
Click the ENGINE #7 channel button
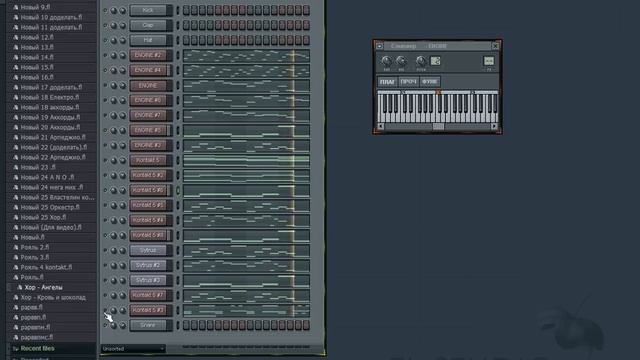pyautogui.click(x=148, y=115)
